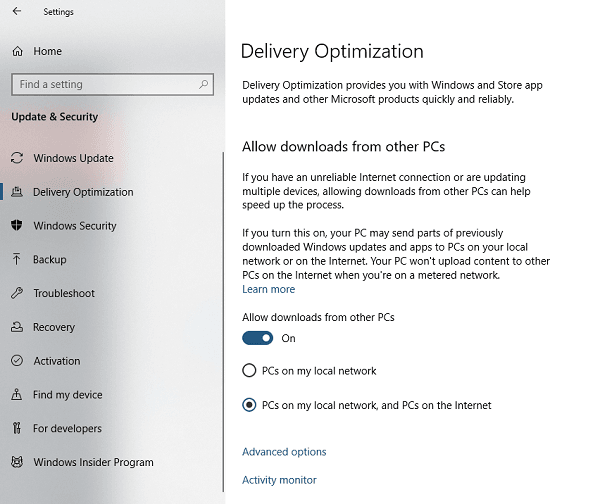Click the Windows Update refresh icon

[17, 158]
